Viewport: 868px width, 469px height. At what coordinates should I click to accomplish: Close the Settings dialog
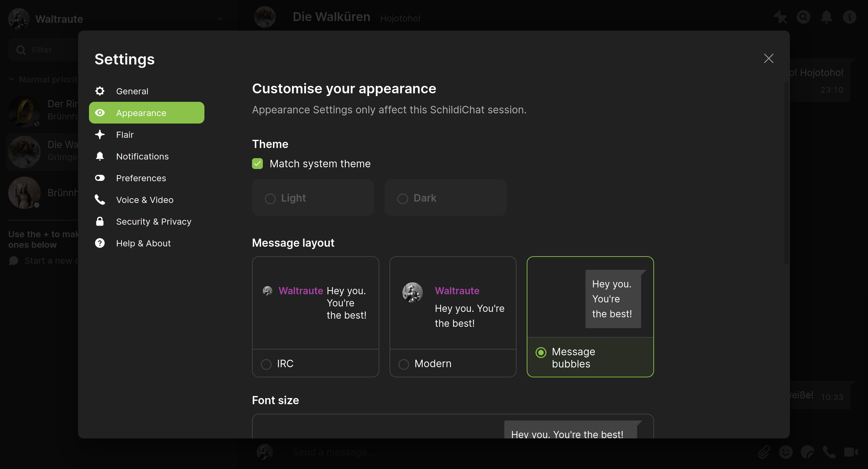pos(768,58)
